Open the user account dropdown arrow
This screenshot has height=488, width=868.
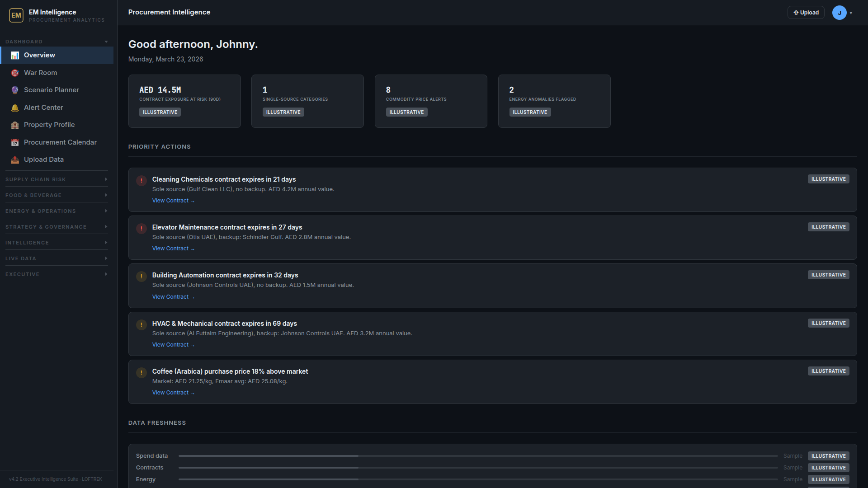tap(851, 13)
